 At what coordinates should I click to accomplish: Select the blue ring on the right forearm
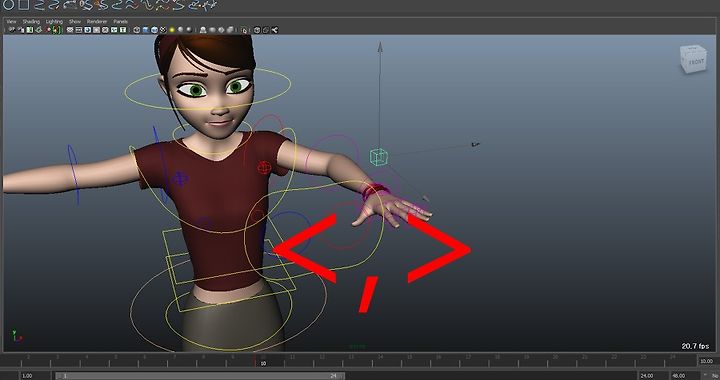[73, 174]
